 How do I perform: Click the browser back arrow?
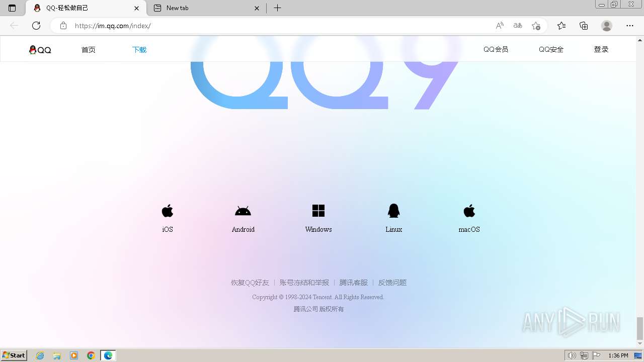pyautogui.click(x=14, y=26)
